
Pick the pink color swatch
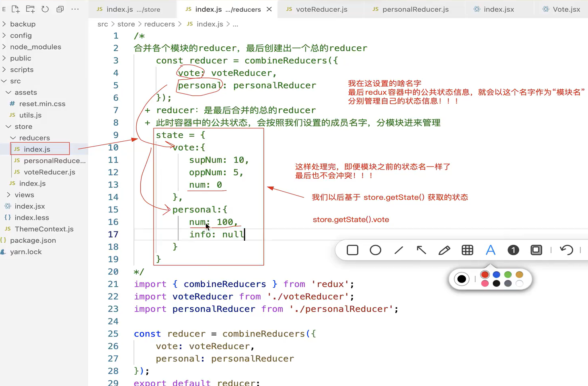tap(485, 284)
